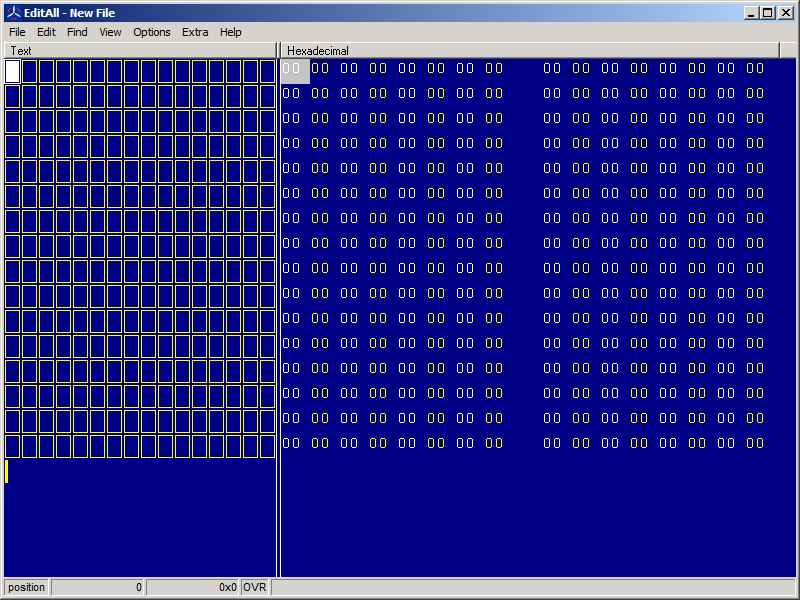Open the Edit menu
Image resolution: width=800 pixels, height=600 pixels.
46,32
